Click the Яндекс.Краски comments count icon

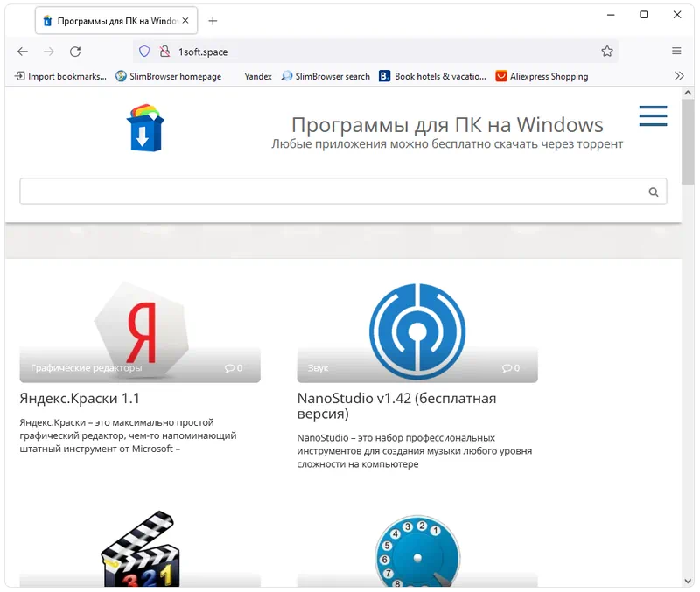pyautogui.click(x=234, y=368)
